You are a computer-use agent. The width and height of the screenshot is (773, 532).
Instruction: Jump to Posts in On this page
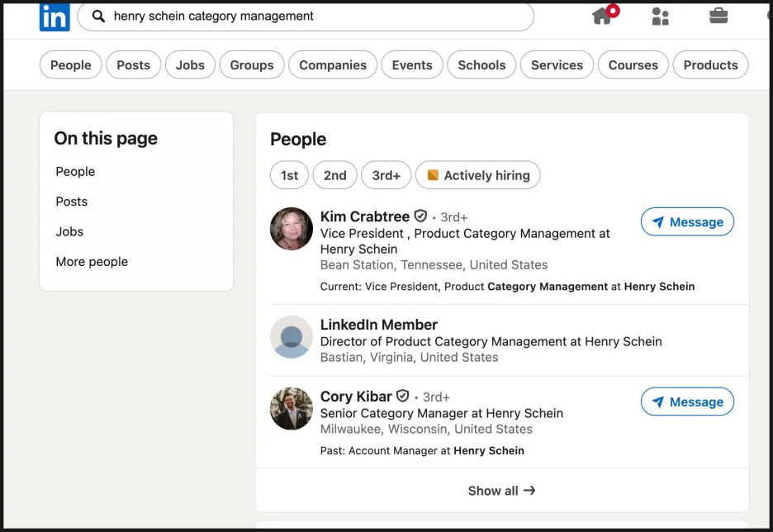pos(72,202)
